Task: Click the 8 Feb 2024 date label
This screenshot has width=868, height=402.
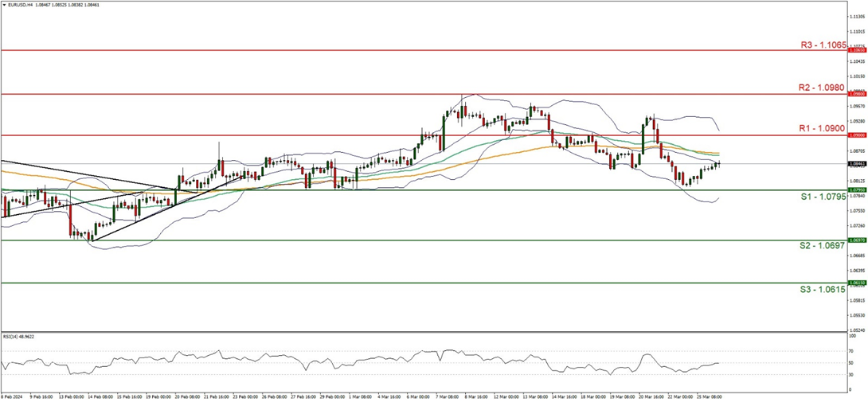Action: pyautogui.click(x=13, y=396)
